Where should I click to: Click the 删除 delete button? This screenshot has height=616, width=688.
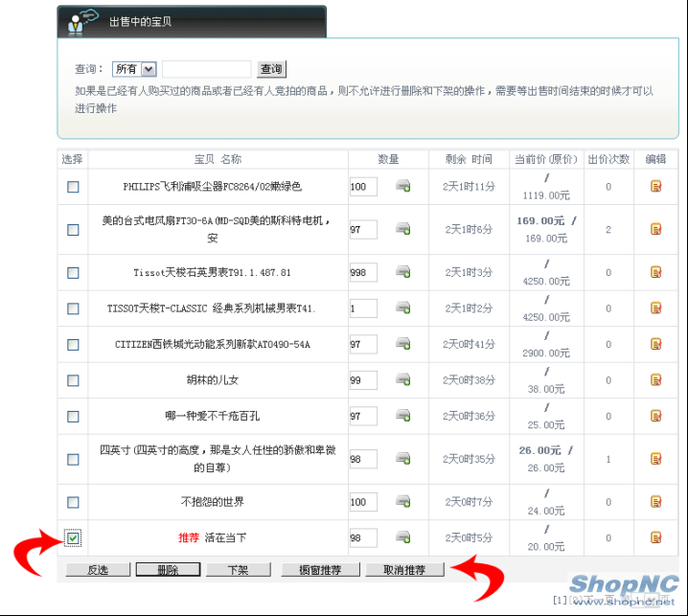[168, 570]
